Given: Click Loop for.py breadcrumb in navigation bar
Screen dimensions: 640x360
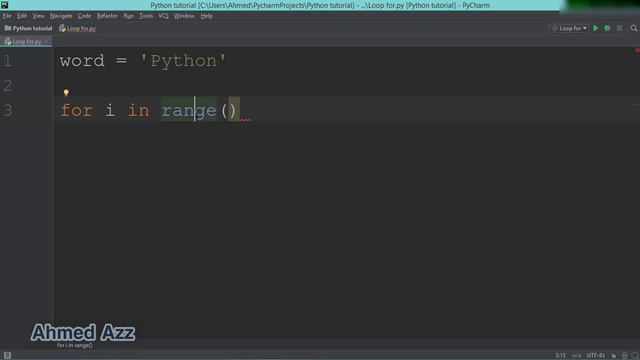Looking at the screenshot, I should click(x=78, y=29).
